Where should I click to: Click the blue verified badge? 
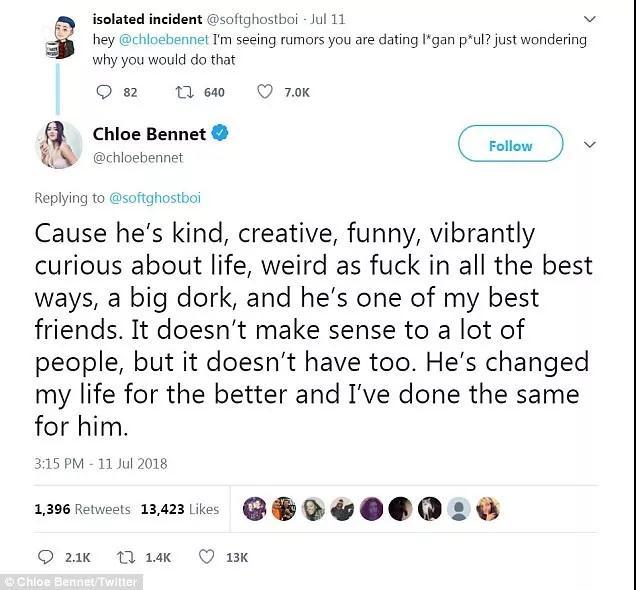pyautogui.click(x=218, y=134)
